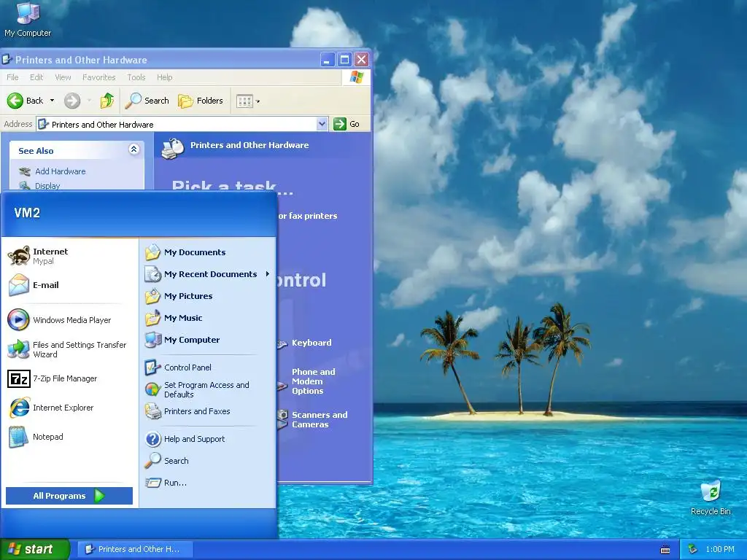Open the Favorites menu

point(99,77)
